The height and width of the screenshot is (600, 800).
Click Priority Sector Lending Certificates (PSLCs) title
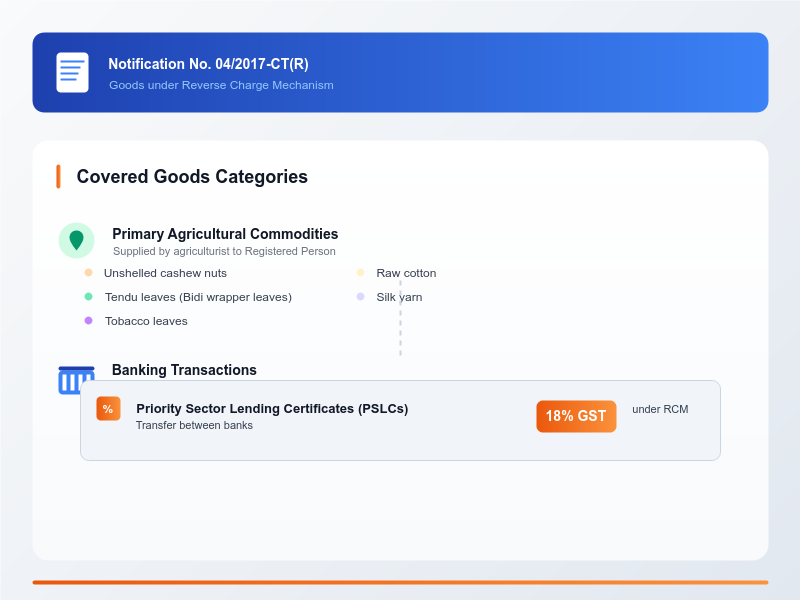[272, 409]
